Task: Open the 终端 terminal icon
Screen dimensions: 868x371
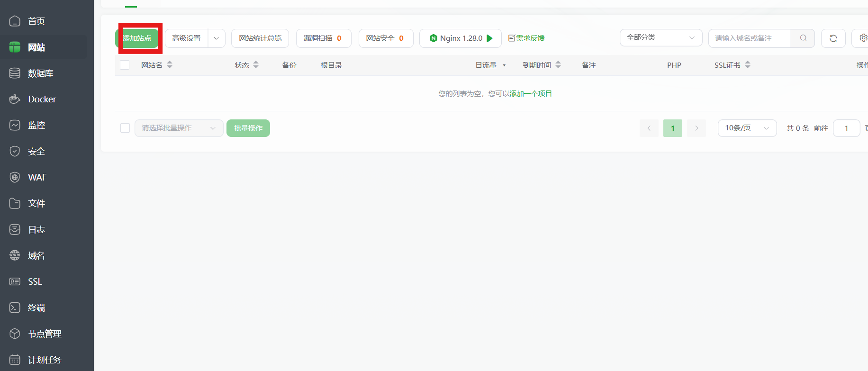Action: [x=15, y=308]
